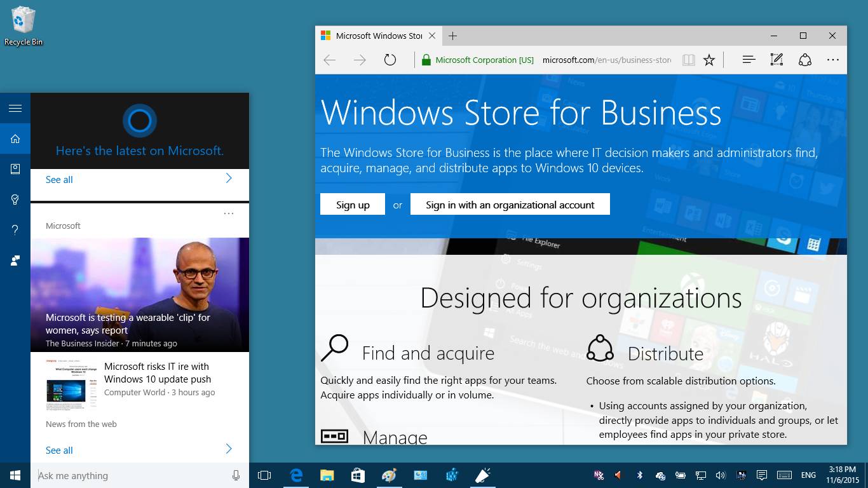Click Edge Share icon

pyautogui.click(x=805, y=60)
